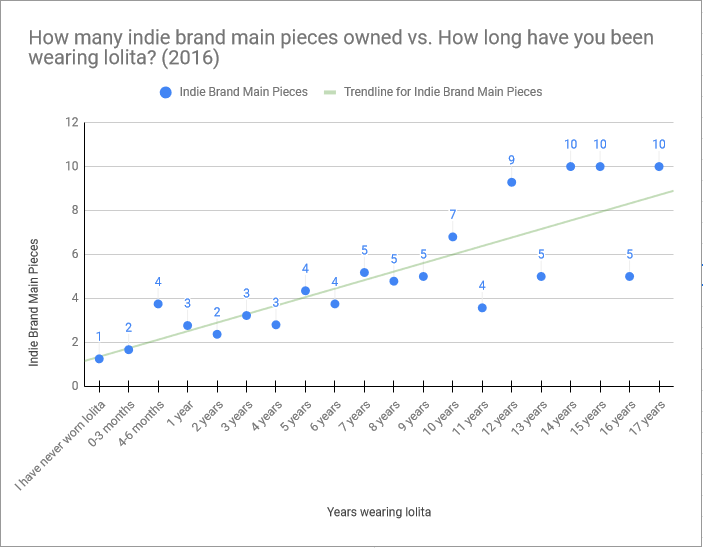Click the data point for 7 years
Image resolution: width=703 pixels, height=548 pixels.
click(x=364, y=272)
